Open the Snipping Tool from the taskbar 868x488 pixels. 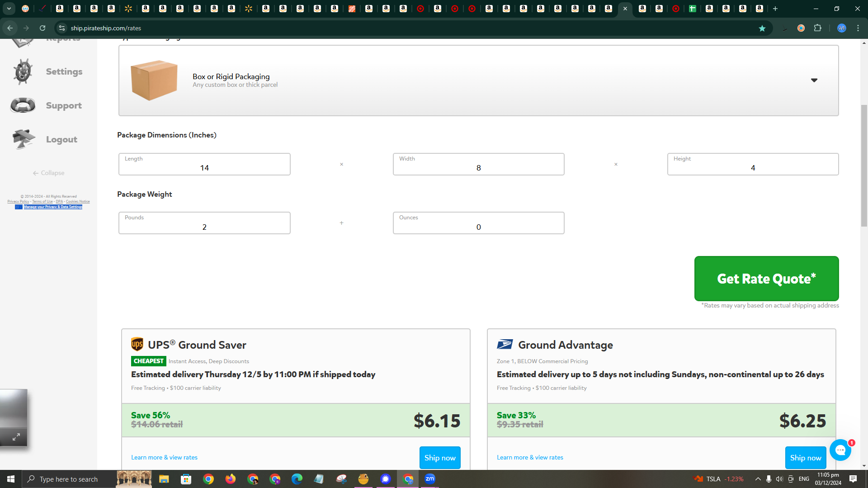341,479
